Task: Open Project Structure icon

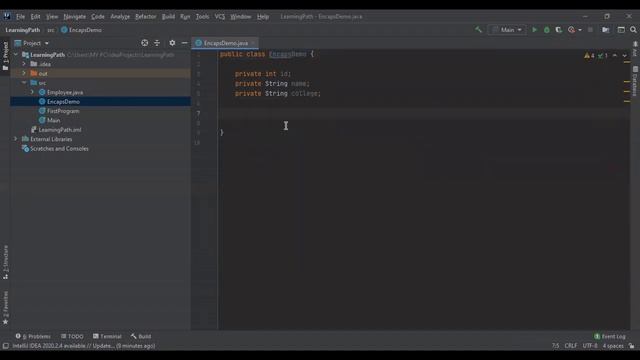Action: (606, 30)
